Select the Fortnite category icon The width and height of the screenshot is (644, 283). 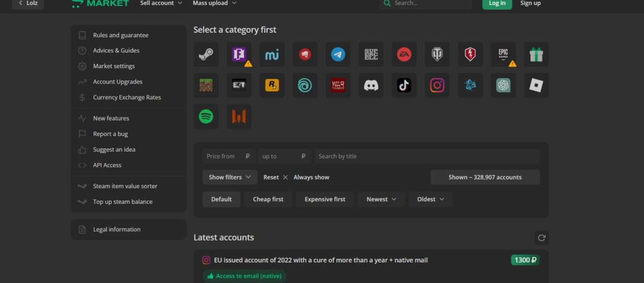(x=239, y=55)
